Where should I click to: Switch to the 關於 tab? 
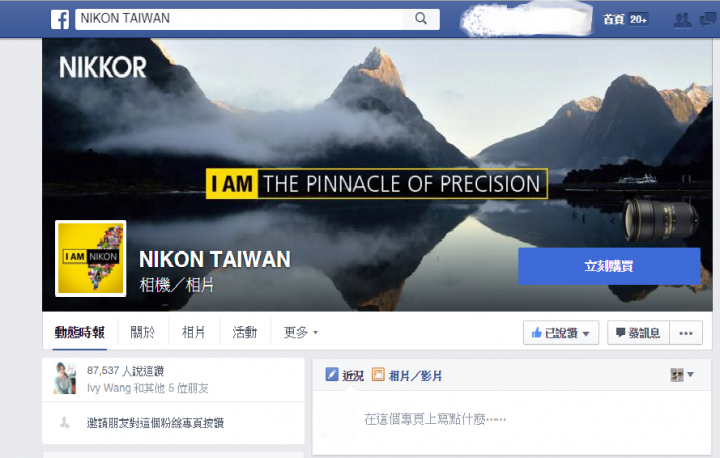143,332
